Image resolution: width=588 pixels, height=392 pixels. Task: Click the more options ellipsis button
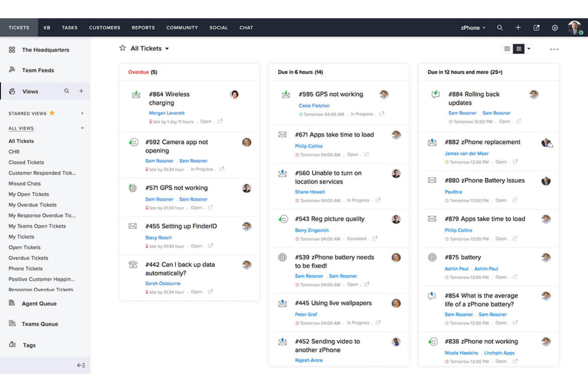tap(554, 49)
